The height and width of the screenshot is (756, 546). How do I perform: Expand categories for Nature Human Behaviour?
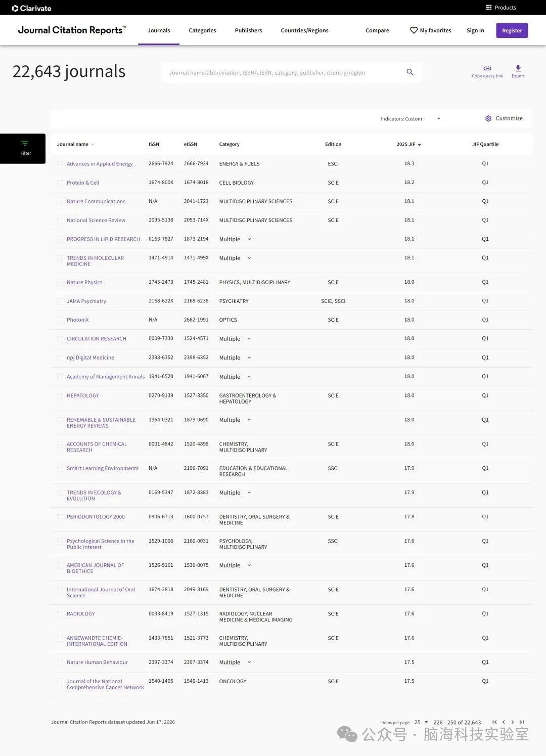click(x=249, y=662)
